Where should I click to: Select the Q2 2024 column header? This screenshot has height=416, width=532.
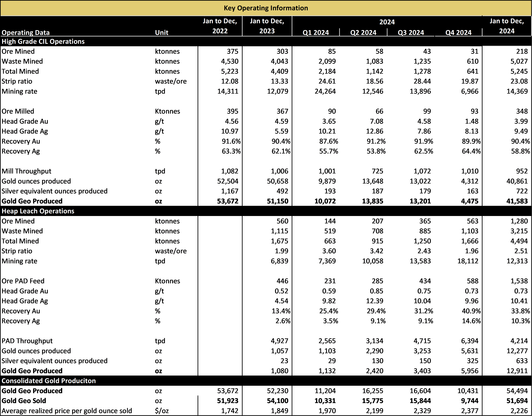click(363, 32)
